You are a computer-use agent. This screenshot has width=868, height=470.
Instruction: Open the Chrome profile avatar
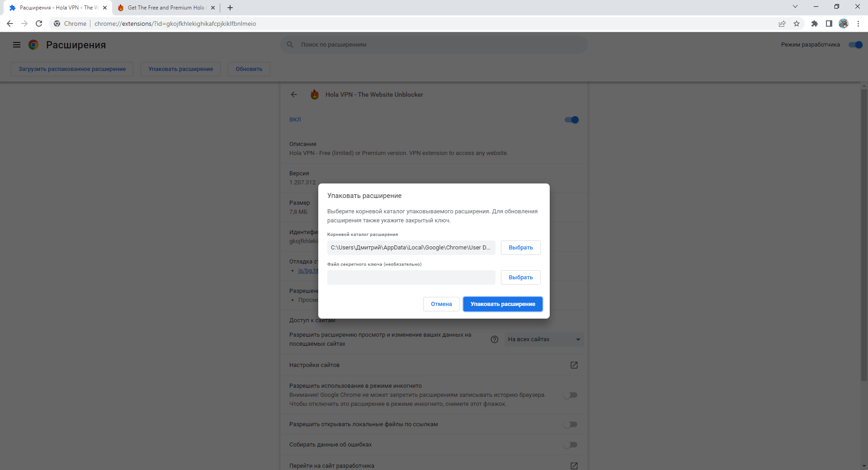pyautogui.click(x=844, y=23)
